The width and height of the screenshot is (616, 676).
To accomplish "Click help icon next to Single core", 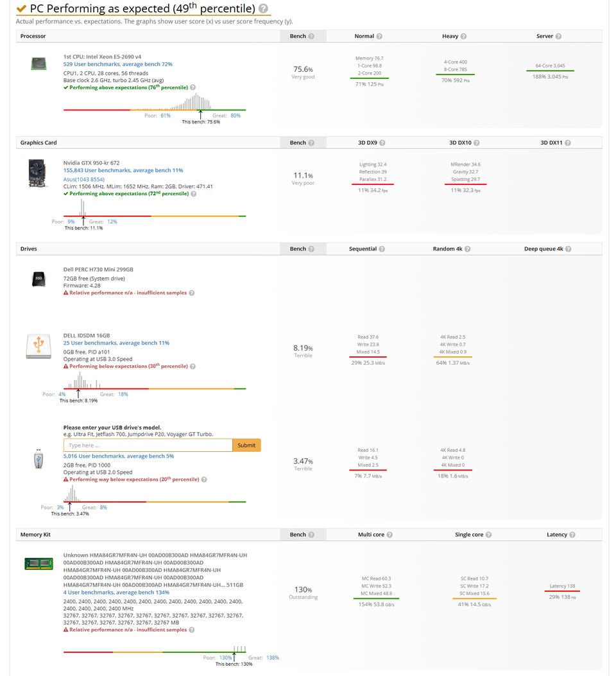I will click(x=488, y=535).
